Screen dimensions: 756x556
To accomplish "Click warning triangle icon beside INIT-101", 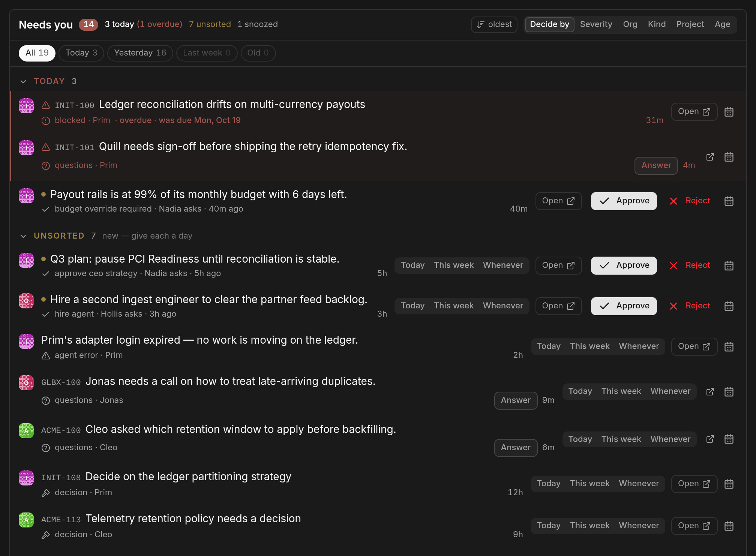I will (x=46, y=147).
